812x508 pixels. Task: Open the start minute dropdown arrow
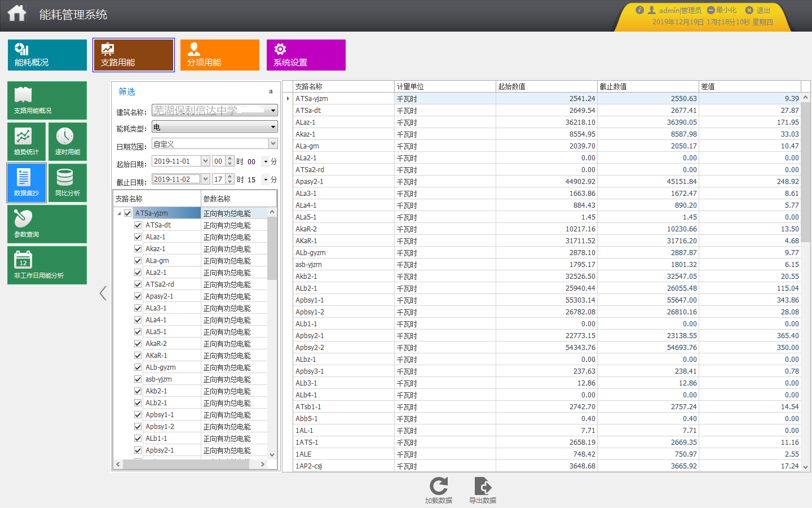pyautogui.click(x=266, y=161)
